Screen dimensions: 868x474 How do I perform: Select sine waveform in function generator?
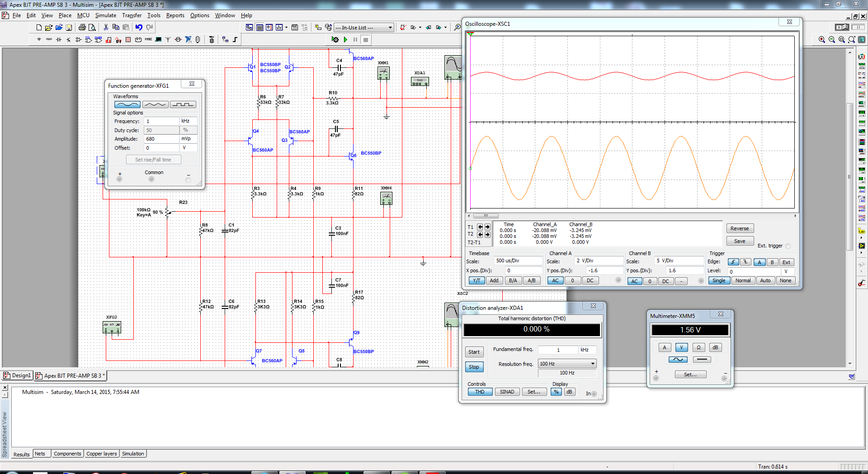[x=127, y=104]
